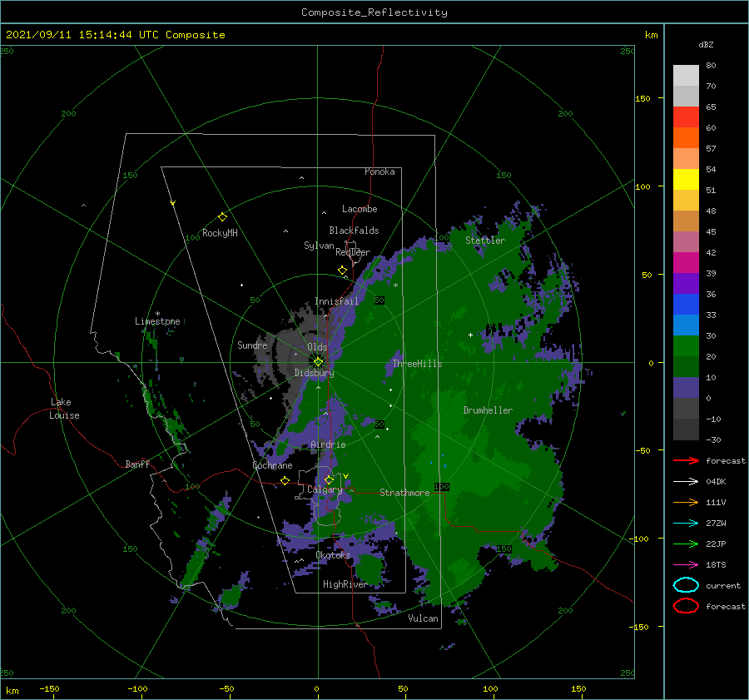Click the Lake Louise label
The height and width of the screenshot is (700, 749).
pos(64,409)
